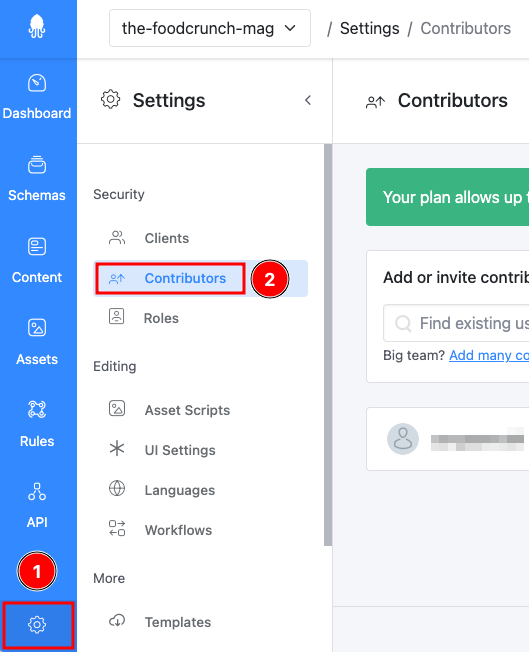529x652 pixels.
Task: Click the settings gear in sidebar
Action: click(37, 625)
